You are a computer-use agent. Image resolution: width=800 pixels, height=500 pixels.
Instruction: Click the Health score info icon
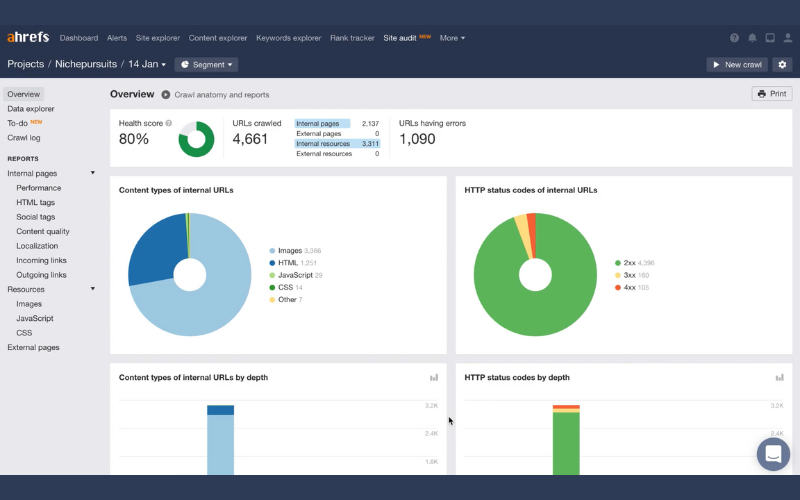coord(168,123)
